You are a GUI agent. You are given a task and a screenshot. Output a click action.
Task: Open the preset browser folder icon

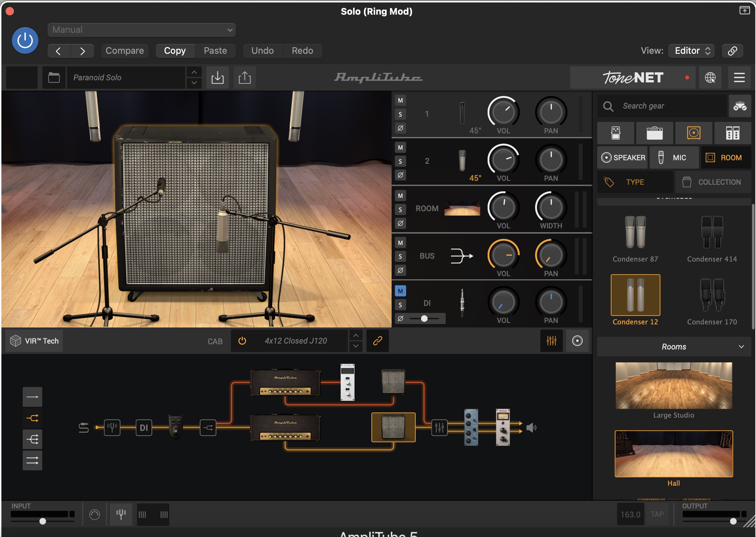pyautogui.click(x=54, y=78)
